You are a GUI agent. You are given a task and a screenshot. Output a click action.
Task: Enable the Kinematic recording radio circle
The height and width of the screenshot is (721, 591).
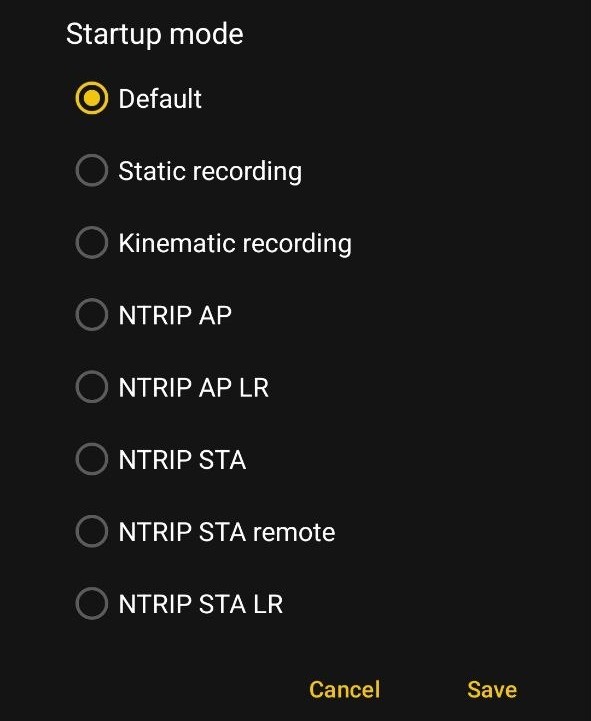pyautogui.click(x=92, y=243)
